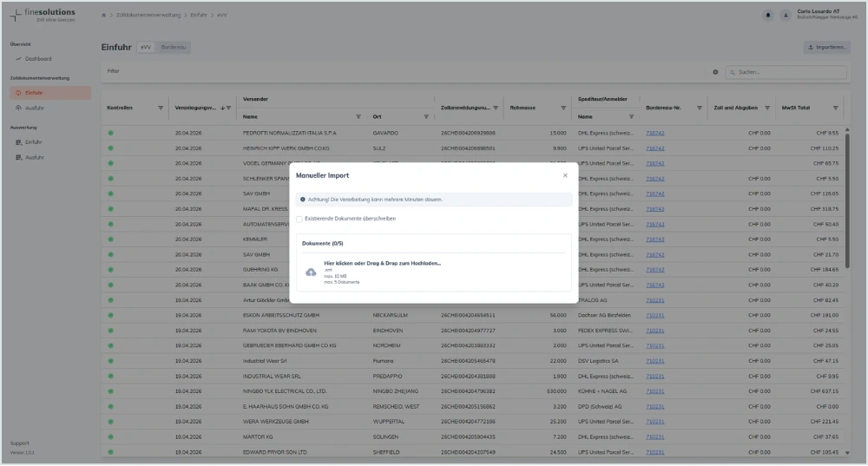The height and width of the screenshot is (466, 868).
Task: Click green status dot in RAMI YOKOTA row
Action: [111, 331]
